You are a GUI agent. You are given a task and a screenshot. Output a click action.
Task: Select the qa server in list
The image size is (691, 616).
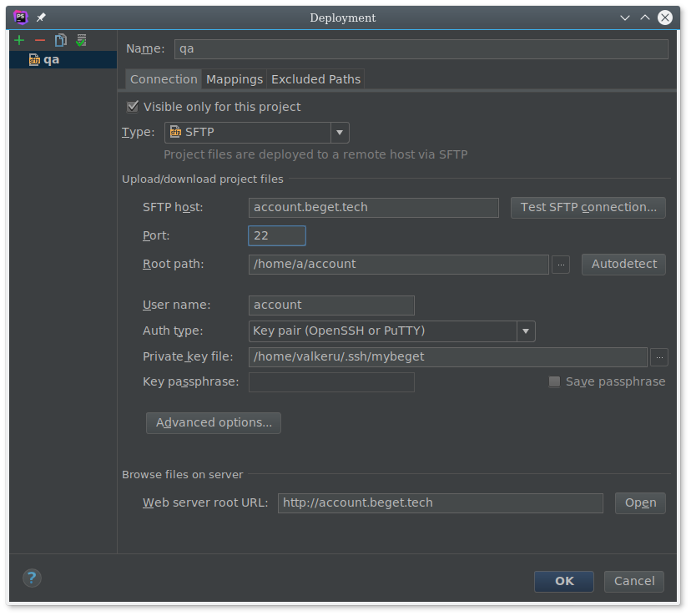tap(51, 60)
